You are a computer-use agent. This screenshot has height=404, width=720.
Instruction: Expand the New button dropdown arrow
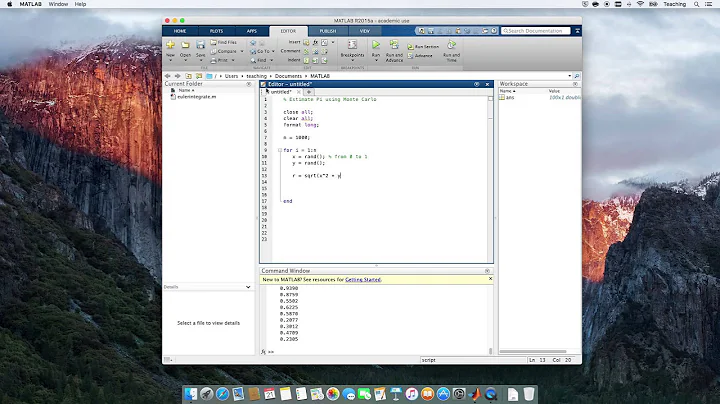pos(170,60)
